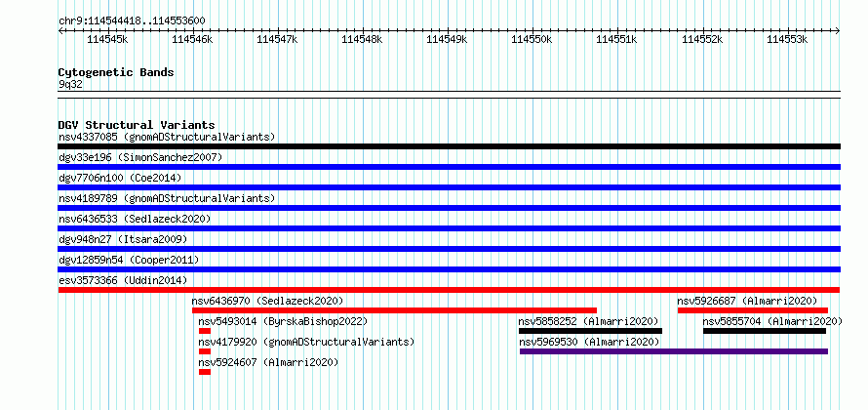Click the left arrowhead of the ruler

pos(60,31)
